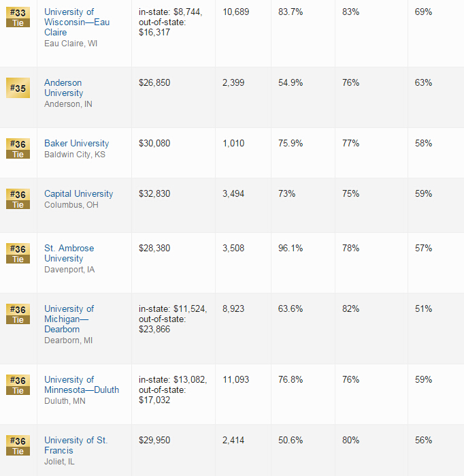
Task: Select the 96.1% value in St. Ambrose row
Action: pyautogui.click(x=291, y=248)
